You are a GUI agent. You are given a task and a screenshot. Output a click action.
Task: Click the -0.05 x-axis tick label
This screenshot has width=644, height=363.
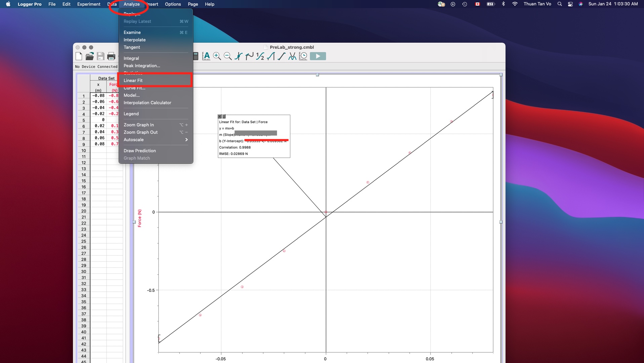tap(220, 359)
